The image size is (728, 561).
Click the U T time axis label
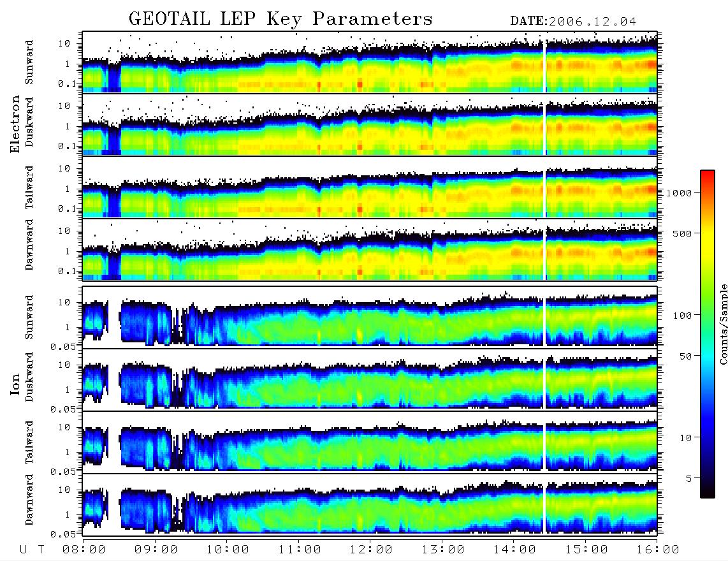(33, 550)
